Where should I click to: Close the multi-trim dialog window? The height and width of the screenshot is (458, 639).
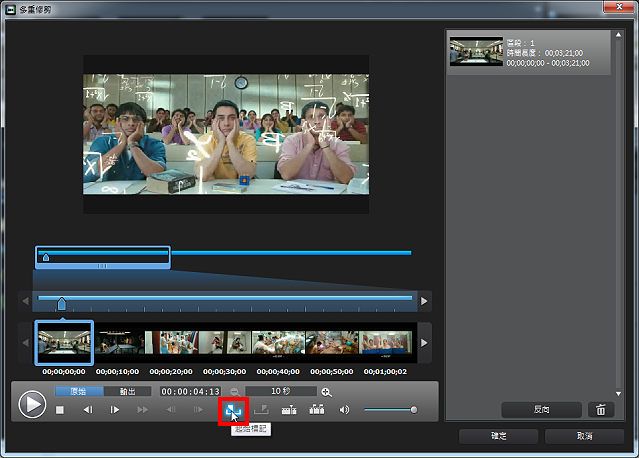click(x=619, y=7)
